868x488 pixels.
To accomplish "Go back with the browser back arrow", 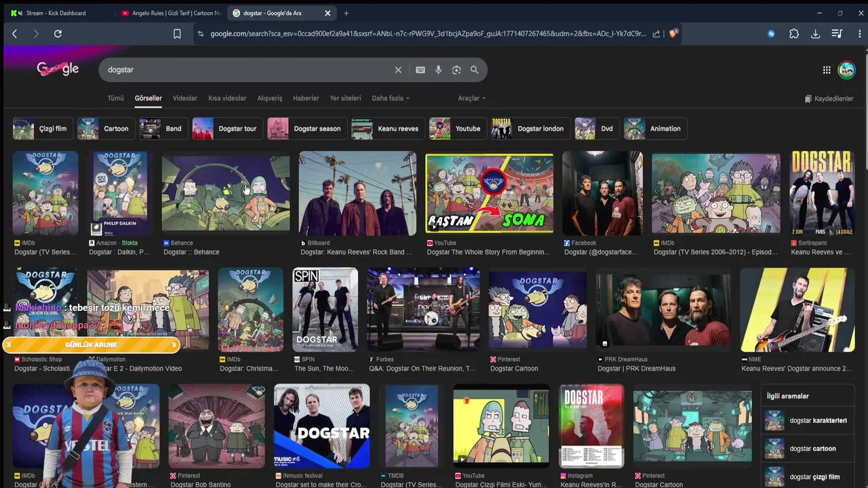I will pyautogui.click(x=14, y=34).
